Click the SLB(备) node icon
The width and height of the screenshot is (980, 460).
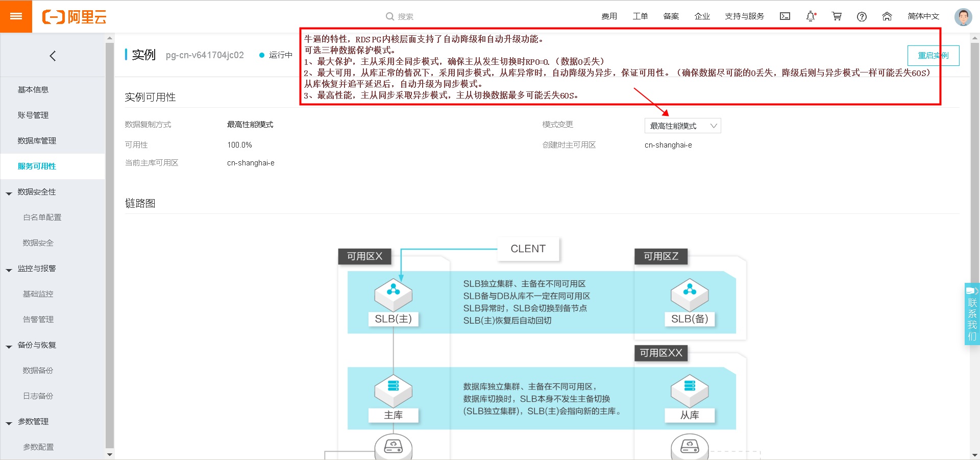pyautogui.click(x=690, y=295)
